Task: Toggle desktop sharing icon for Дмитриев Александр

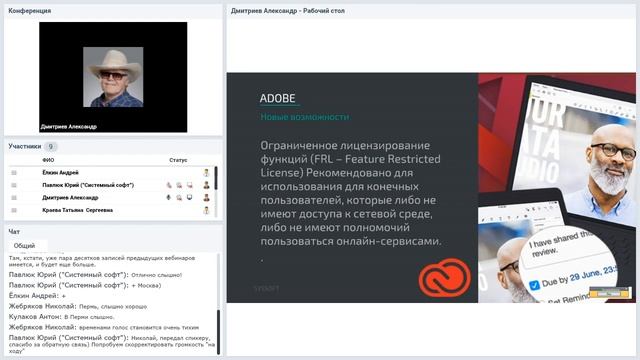Action: tap(189, 198)
